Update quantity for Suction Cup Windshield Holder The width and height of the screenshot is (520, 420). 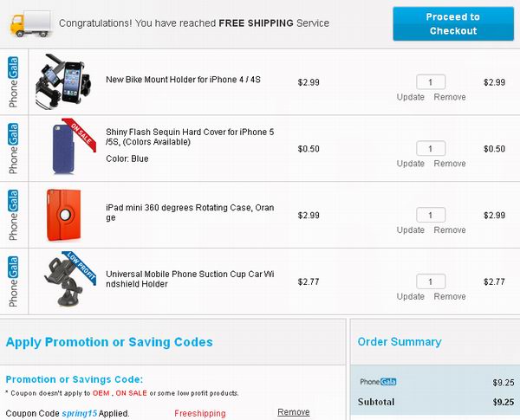[x=411, y=296]
